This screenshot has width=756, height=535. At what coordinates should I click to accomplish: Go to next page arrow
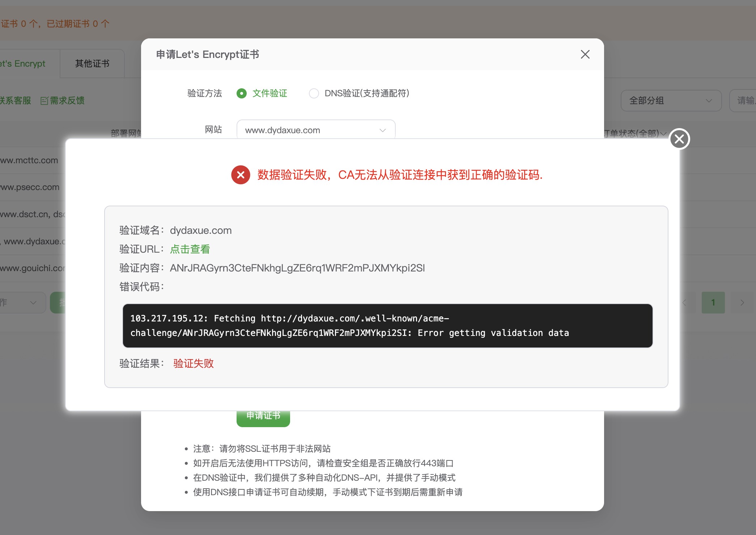click(x=742, y=303)
